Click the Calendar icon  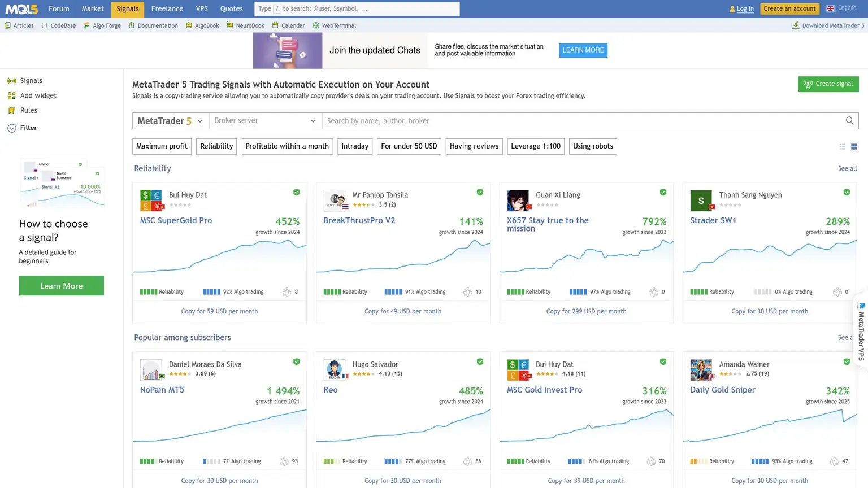tap(275, 25)
